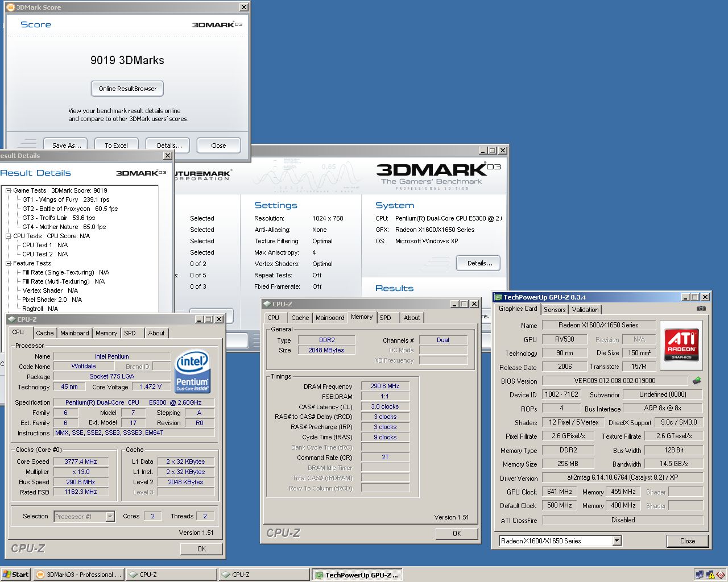Switch to Mainboard tab in processor CPU-Z

[x=75, y=333]
